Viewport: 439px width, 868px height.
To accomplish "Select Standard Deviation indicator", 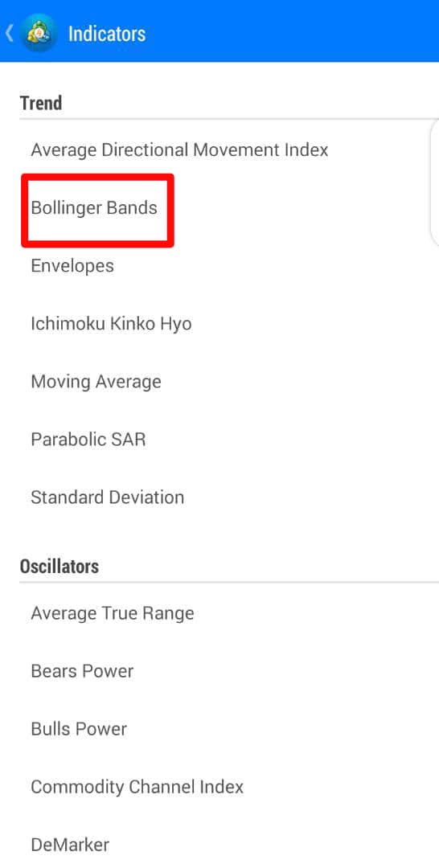I will (219, 497).
